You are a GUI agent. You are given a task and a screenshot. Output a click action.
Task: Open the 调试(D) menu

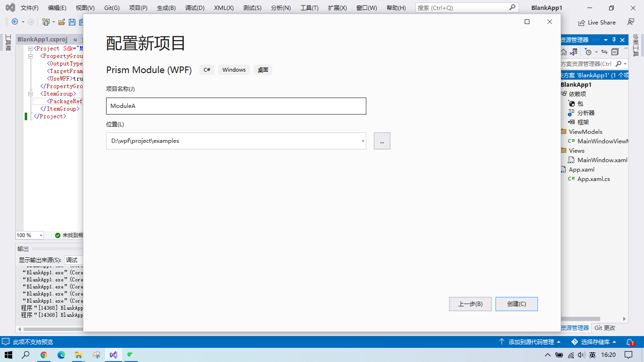tap(195, 8)
